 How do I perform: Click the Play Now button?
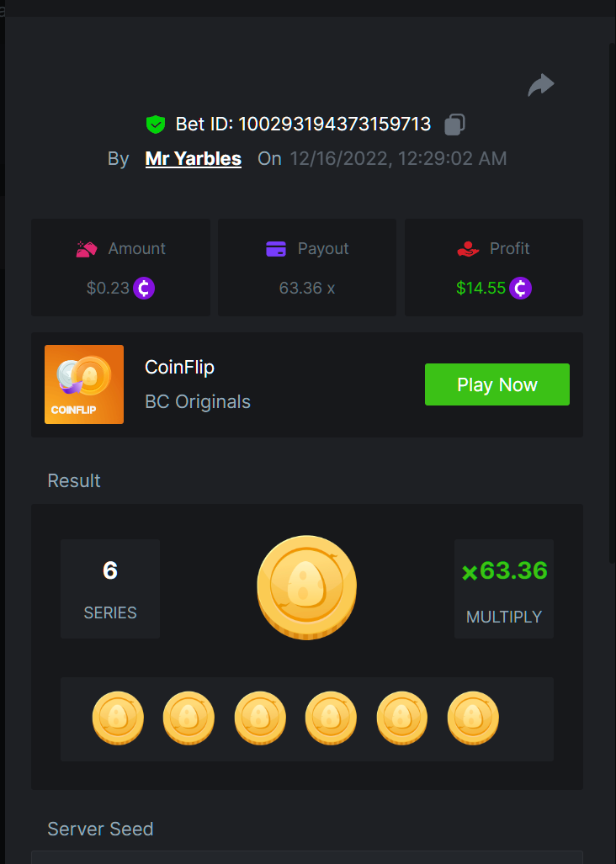click(x=497, y=384)
